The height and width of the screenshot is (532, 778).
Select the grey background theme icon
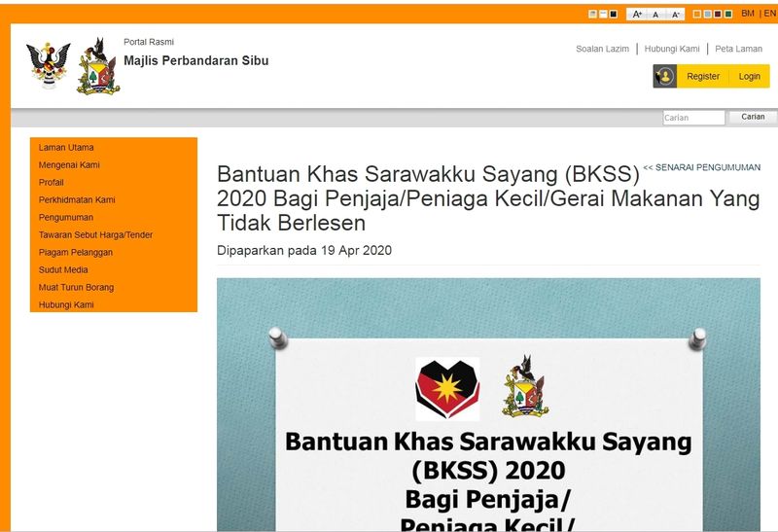[592, 14]
